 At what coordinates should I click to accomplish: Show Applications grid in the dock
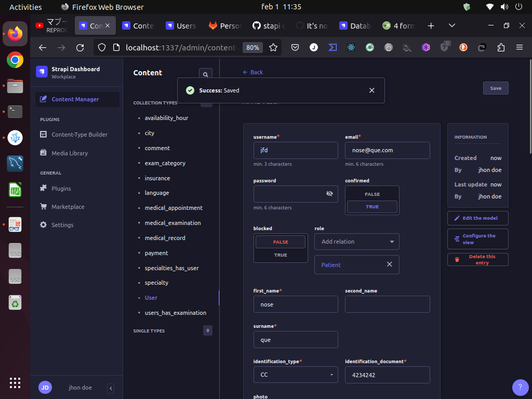point(15,383)
